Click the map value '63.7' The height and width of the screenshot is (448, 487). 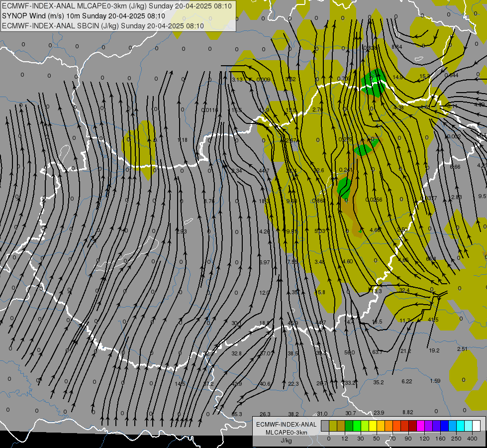(x=378, y=352)
